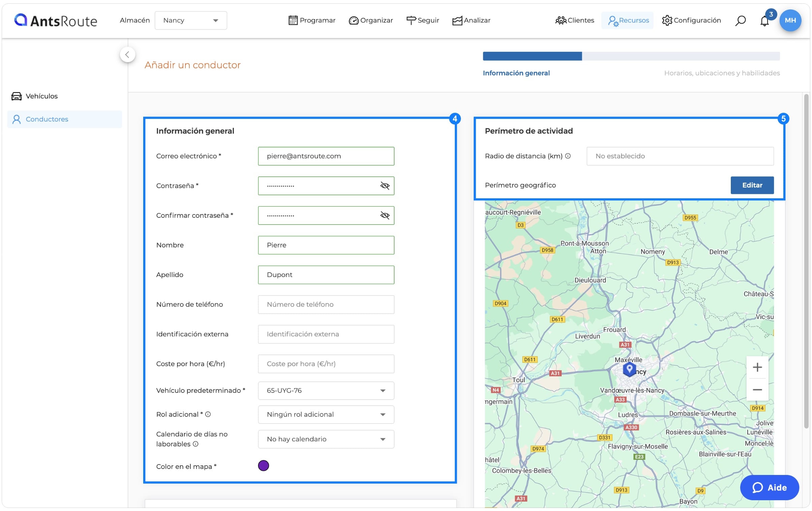
Task: Click the info icon beside Rol adicional
Action: click(x=208, y=414)
